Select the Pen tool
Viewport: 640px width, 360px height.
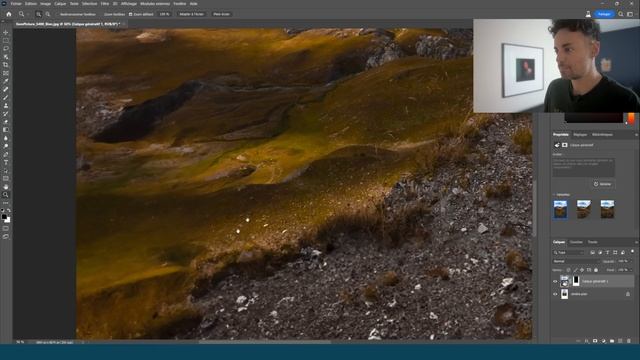pyautogui.click(x=6, y=154)
